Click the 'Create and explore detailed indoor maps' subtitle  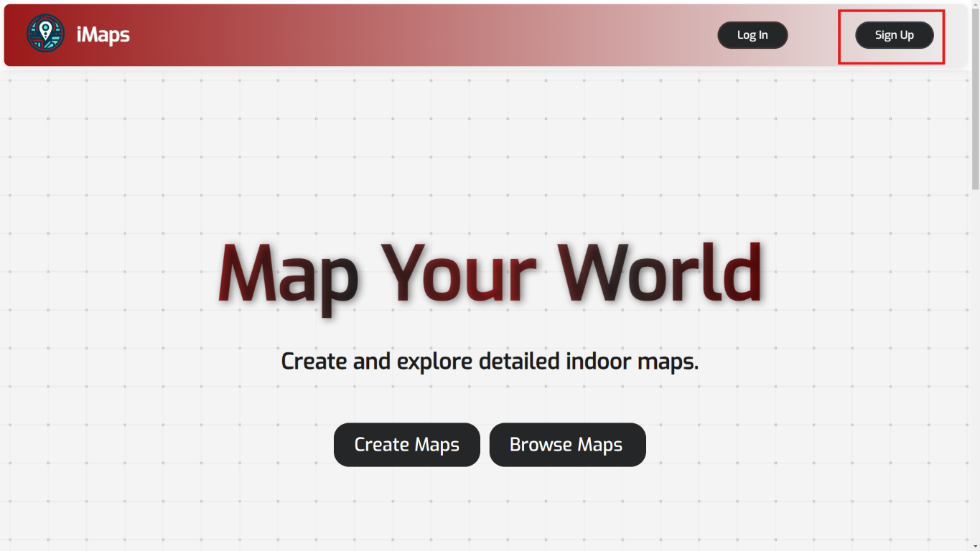[x=490, y=361]
